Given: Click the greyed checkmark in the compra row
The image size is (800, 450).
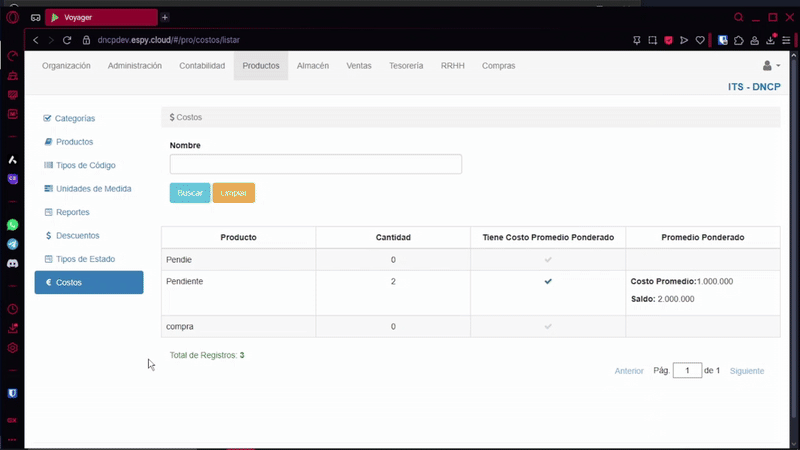Looking at the screenshot, I should [548, 327].
